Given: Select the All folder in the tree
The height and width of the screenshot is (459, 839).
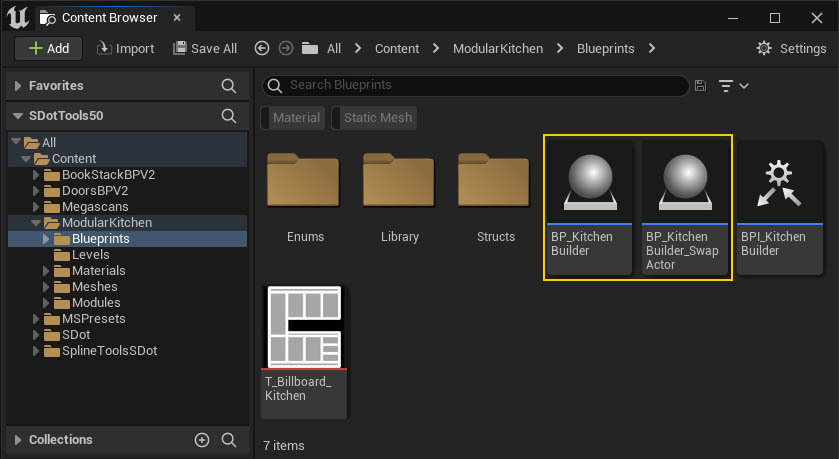Looking at the screenshot, I should click(x=48, y=142).
